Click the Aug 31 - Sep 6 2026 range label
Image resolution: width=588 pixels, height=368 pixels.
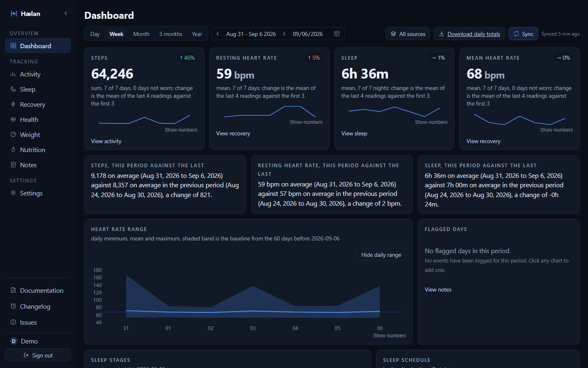(x=251, y=34)
